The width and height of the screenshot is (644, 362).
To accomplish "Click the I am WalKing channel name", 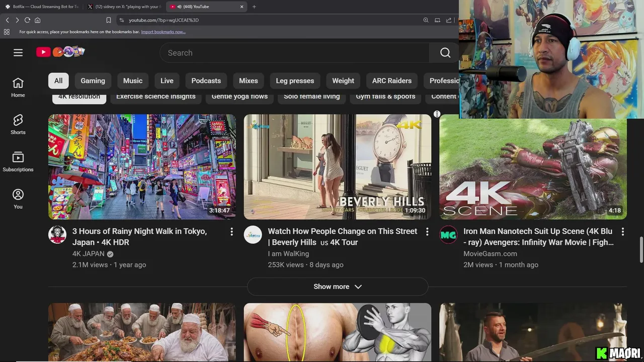I will point(288,254).
